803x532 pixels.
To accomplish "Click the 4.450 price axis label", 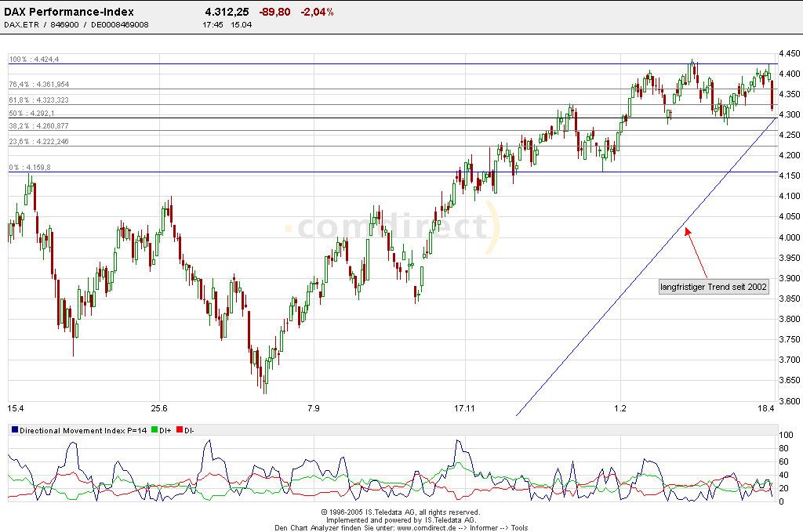I will (789, 53).
